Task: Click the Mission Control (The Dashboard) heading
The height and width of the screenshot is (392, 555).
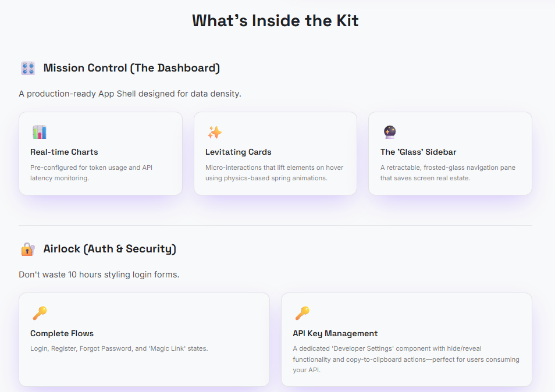Action: (x=131, y=67)
